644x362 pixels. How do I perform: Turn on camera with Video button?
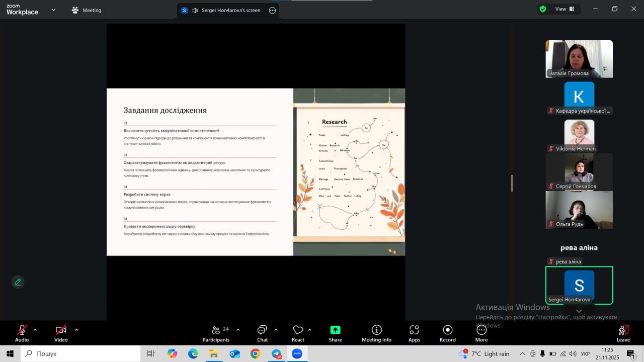coord(61,333)
